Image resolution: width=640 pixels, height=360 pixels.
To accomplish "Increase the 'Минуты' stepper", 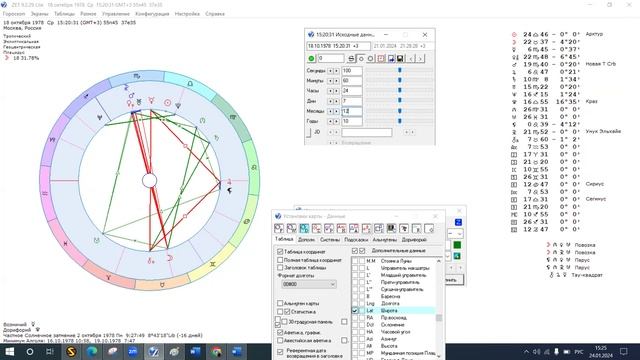I will (336, 81).
